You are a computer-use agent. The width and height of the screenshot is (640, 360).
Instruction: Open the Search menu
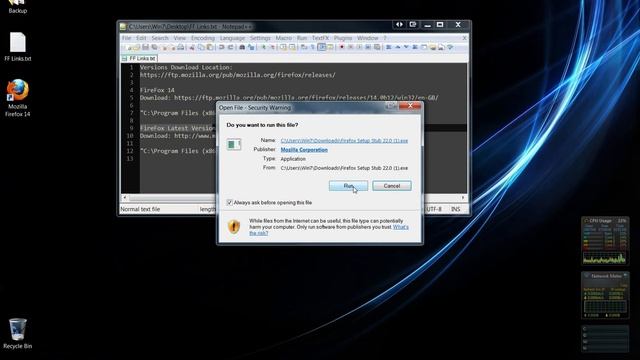[160, 38]
